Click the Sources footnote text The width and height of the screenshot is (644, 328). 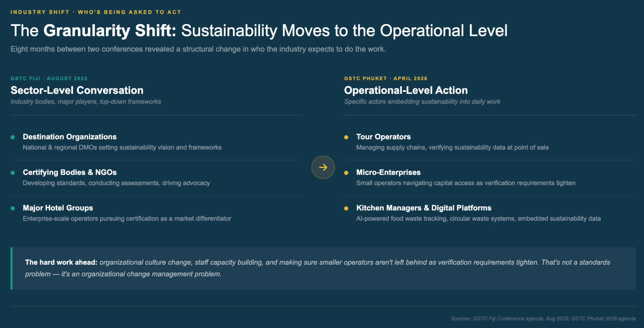point(543,319)
